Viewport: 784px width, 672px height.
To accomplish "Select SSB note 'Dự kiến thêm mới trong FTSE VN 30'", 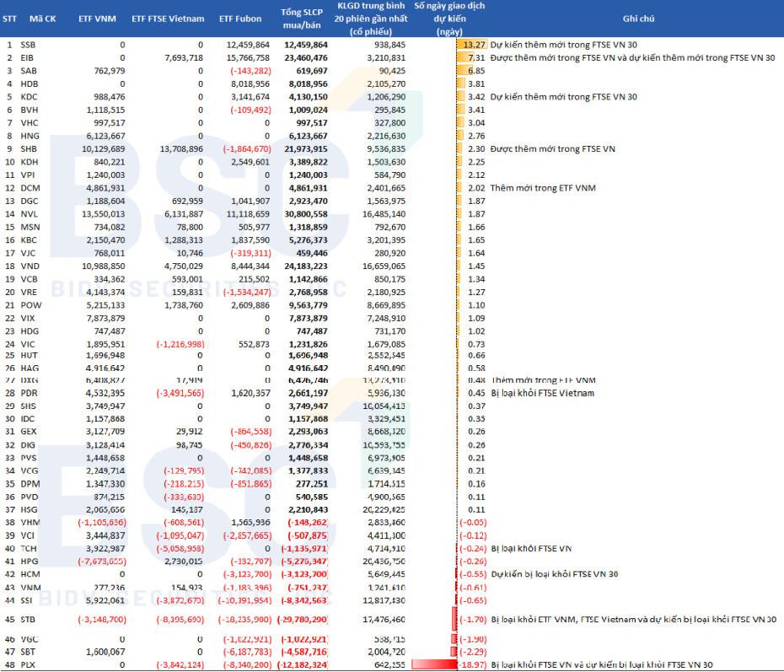I will point(563,45).
